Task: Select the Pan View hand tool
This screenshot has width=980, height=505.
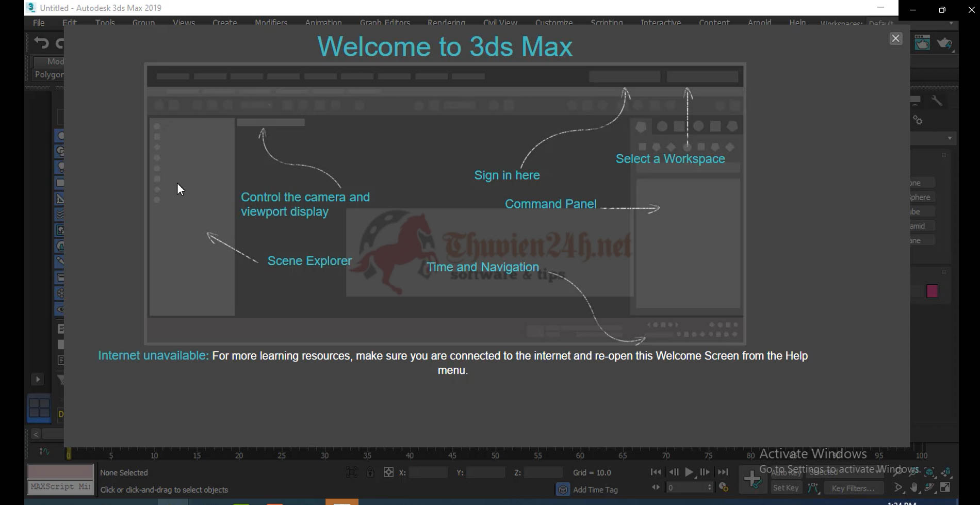Action: [x=914, y=487]
